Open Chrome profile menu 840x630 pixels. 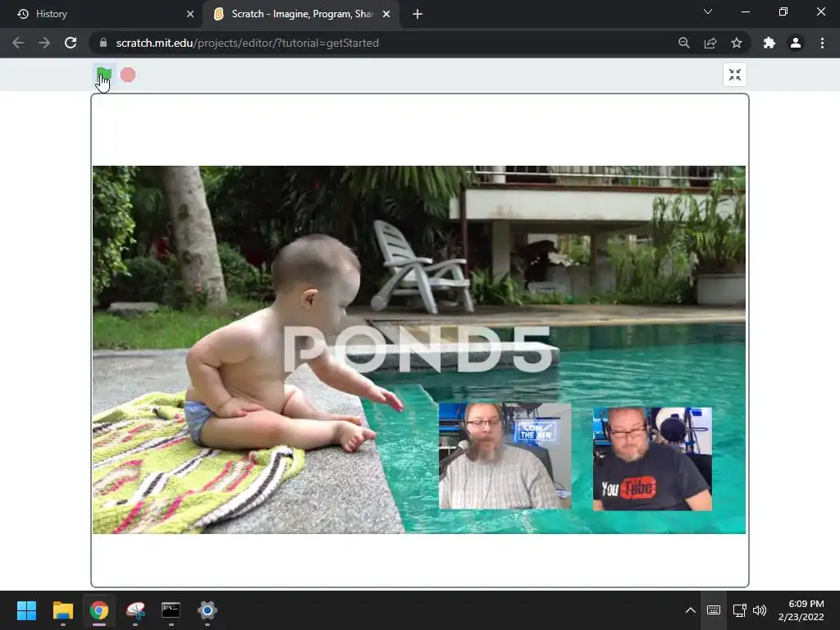(x=796, y=43)
